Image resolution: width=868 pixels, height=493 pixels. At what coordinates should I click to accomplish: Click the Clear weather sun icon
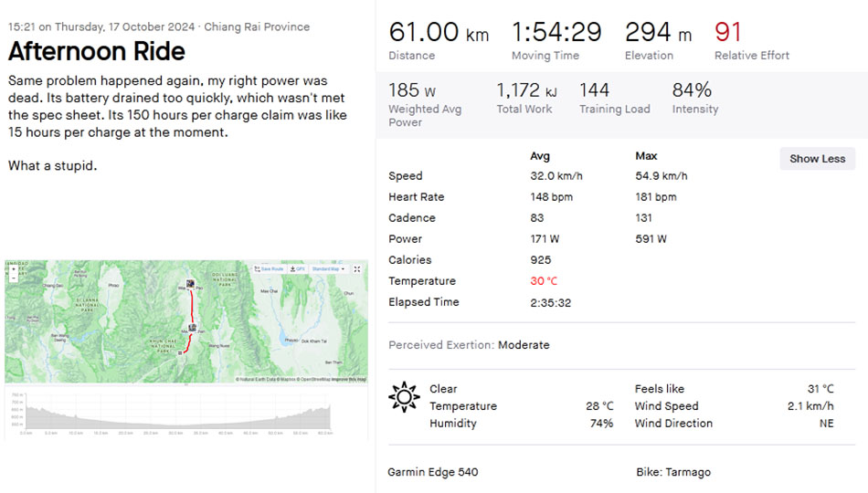[x=404, y=397]
